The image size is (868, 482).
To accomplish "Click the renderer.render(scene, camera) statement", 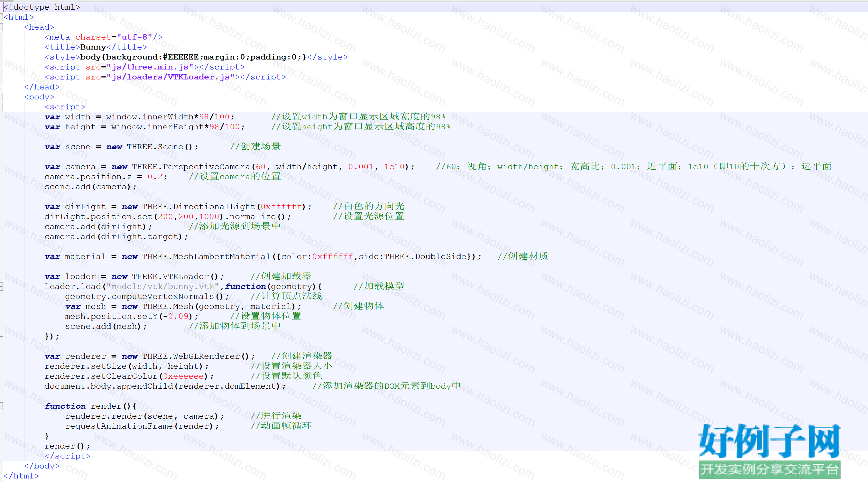I will [144, 416].
